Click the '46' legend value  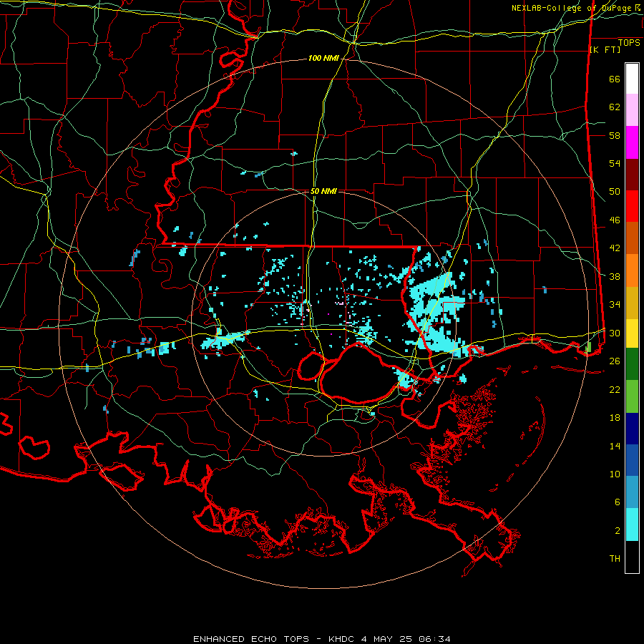point(615,220)
